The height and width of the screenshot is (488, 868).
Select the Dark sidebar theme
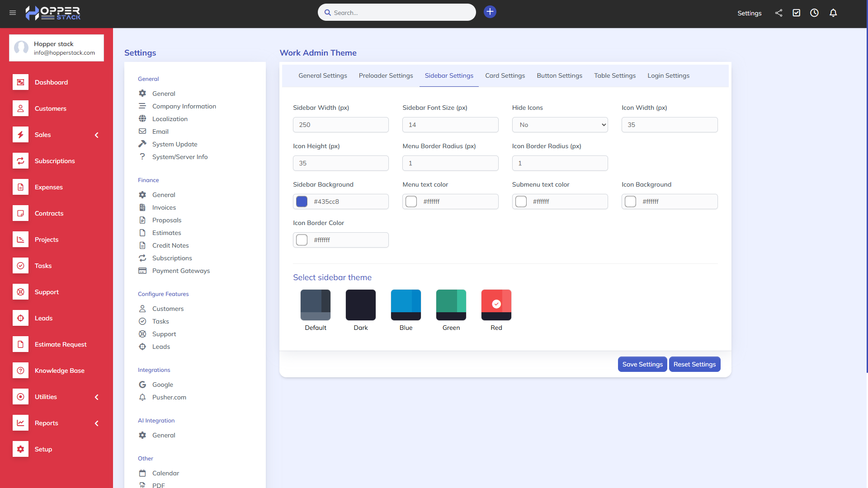click(x=360, y=305)
